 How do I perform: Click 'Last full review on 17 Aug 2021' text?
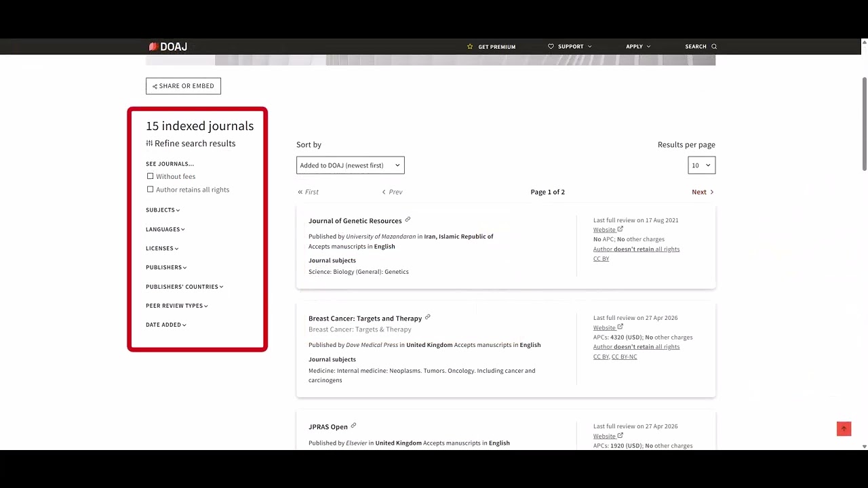[636, 220]
